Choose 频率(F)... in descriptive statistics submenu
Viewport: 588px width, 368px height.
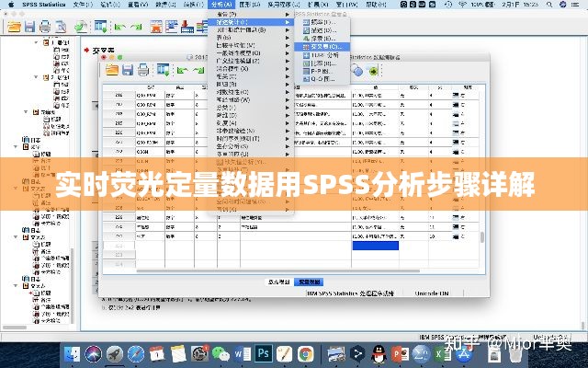(322, 22)
